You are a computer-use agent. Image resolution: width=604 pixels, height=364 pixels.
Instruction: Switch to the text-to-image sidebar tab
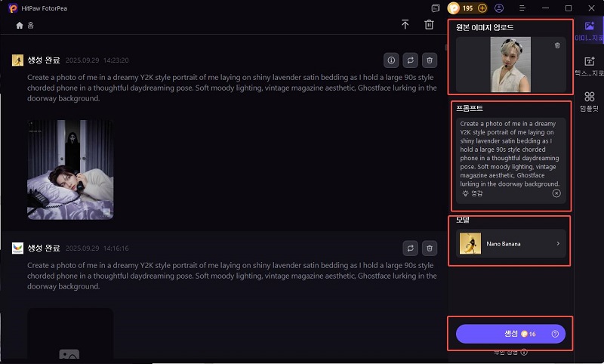click(588, 66)
